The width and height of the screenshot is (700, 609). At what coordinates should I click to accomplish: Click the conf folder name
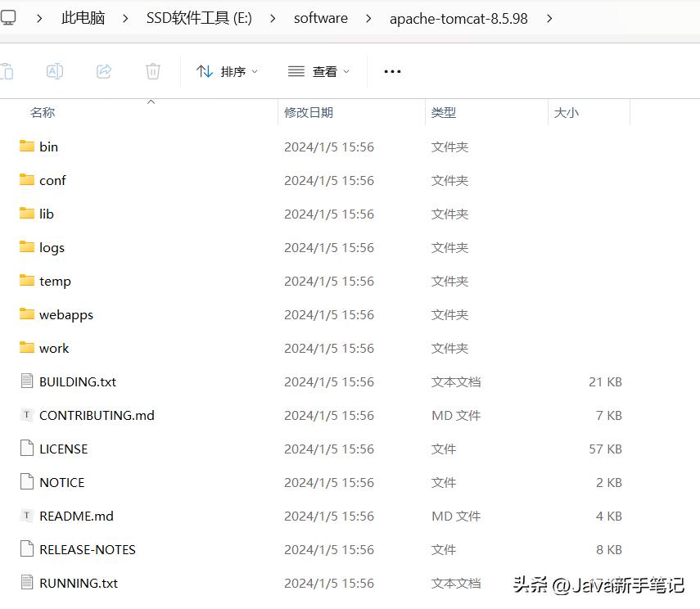coord(52,180)
